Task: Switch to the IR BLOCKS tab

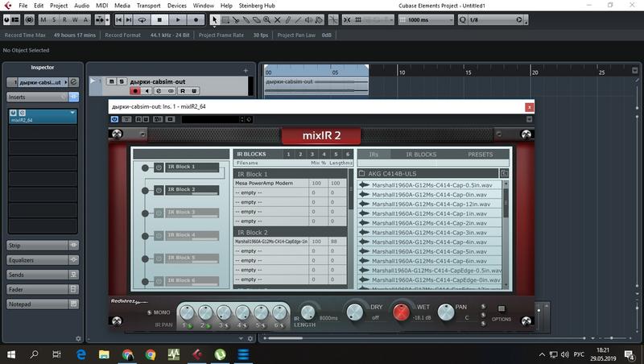Action: coord(421,155)
